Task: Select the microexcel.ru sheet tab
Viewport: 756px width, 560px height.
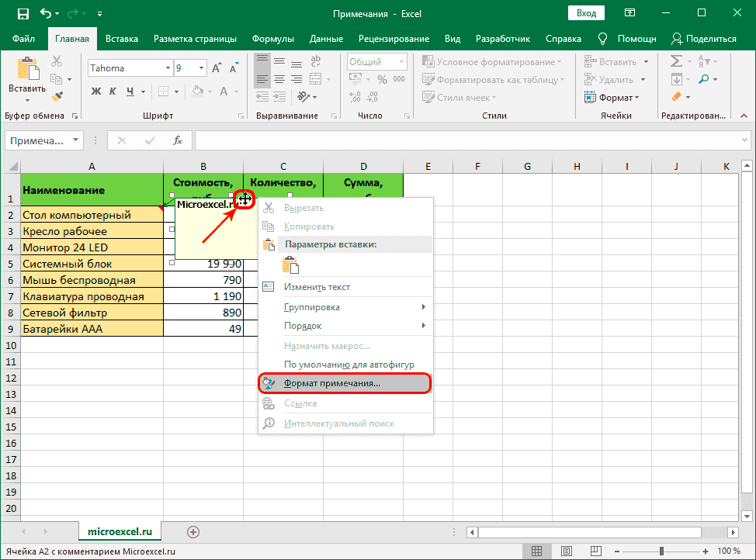Action: 120,531
